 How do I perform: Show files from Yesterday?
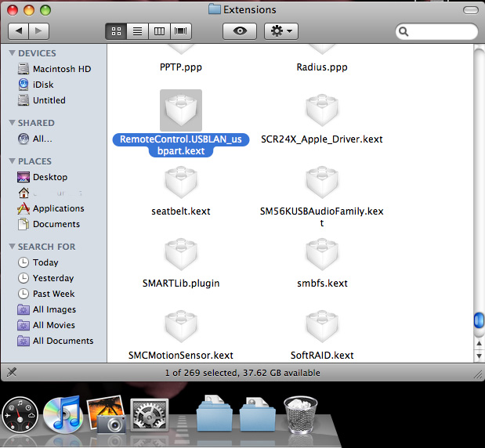coord(45,278)
